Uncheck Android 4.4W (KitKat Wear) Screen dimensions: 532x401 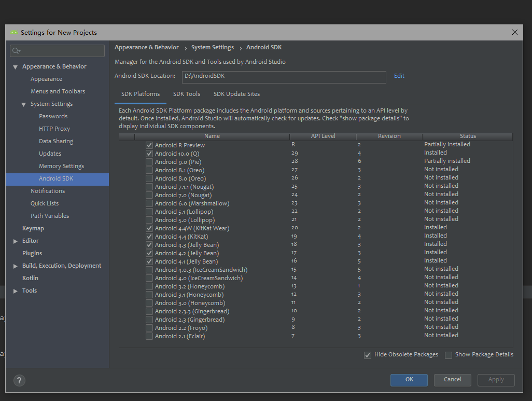[x=149, y=228]
